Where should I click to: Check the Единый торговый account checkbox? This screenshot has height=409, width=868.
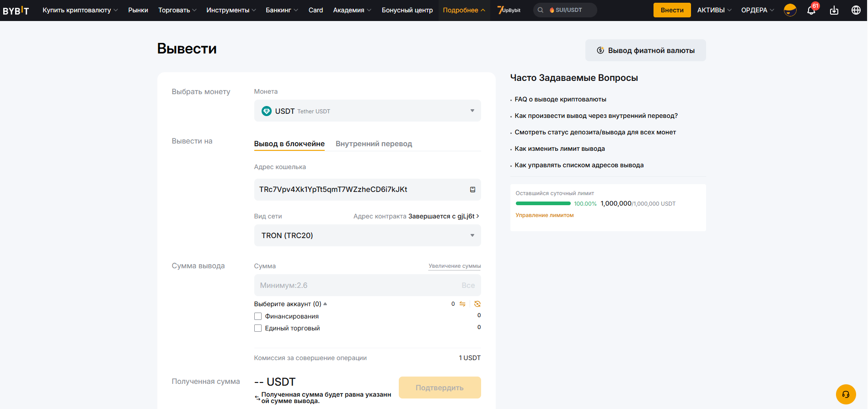(x=258, y=328)
